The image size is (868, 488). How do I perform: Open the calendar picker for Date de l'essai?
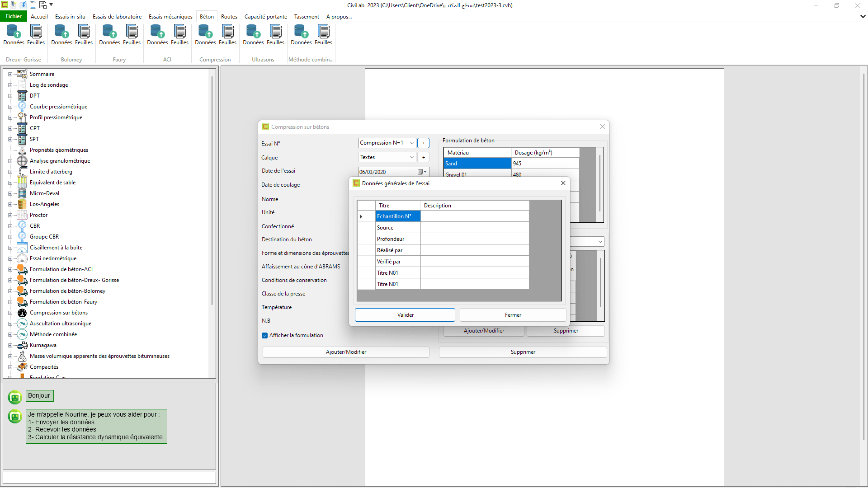click(x=422, y=172)
